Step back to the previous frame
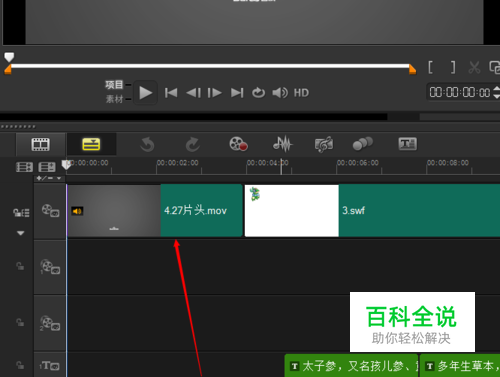Image resolution: width=500 pixels, height=377 pixels. pos(193,93)
